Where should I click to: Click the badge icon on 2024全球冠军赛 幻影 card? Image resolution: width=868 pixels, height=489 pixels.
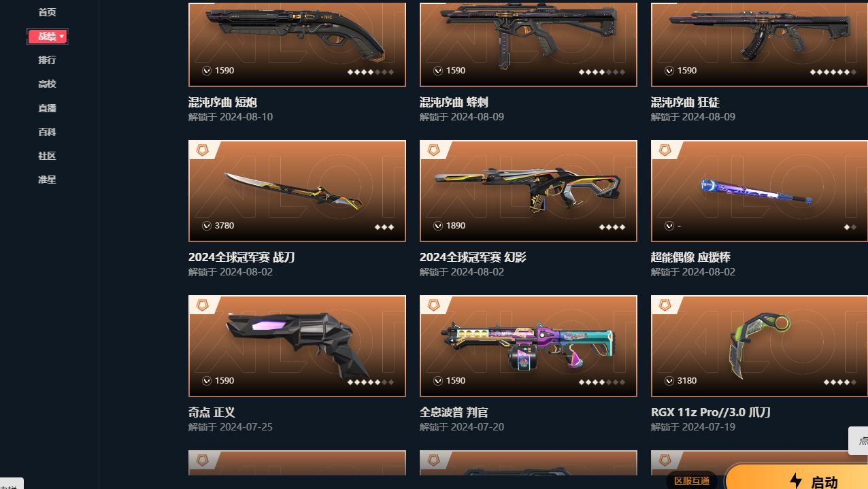pos(434,150)
